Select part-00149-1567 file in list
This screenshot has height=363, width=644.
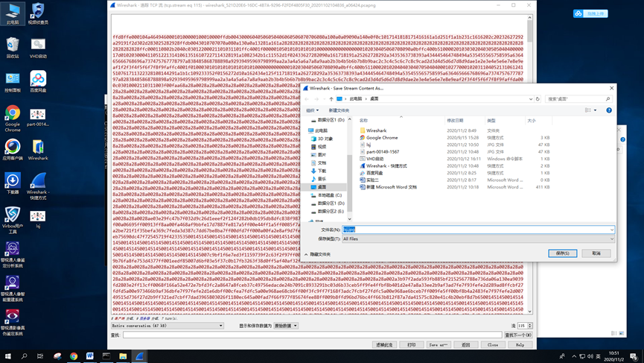[x=383, y=152]
